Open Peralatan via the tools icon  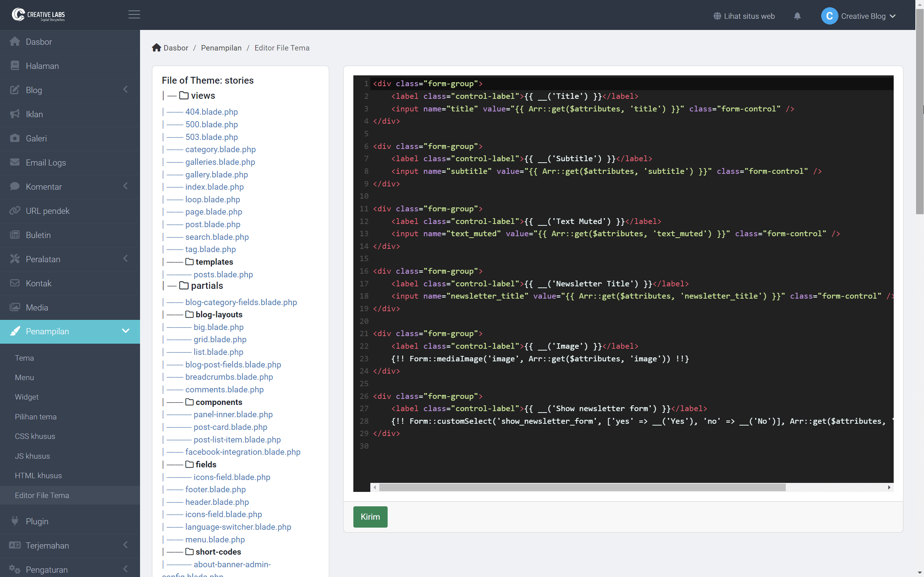click(15, 259)
